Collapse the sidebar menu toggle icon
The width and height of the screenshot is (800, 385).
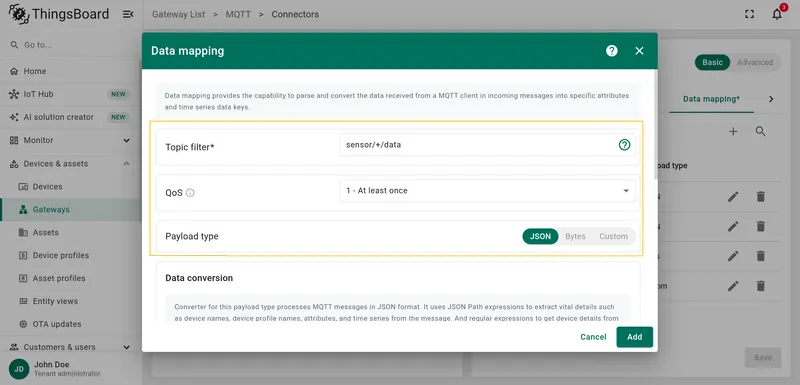coord(128,14)
